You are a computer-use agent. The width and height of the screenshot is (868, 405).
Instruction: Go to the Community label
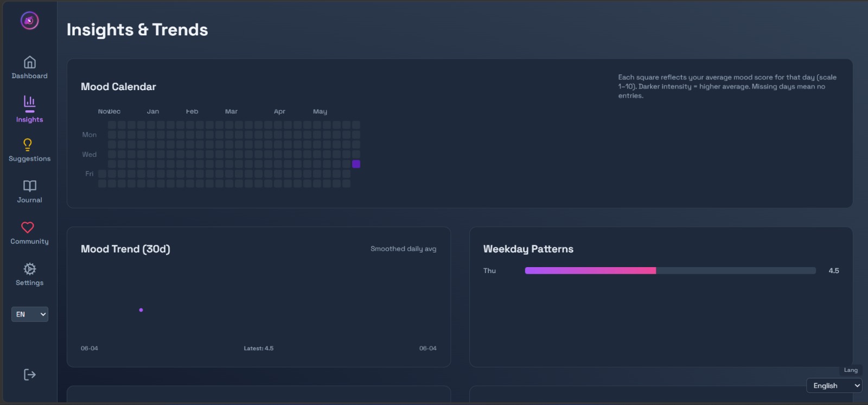coord(30,242)
